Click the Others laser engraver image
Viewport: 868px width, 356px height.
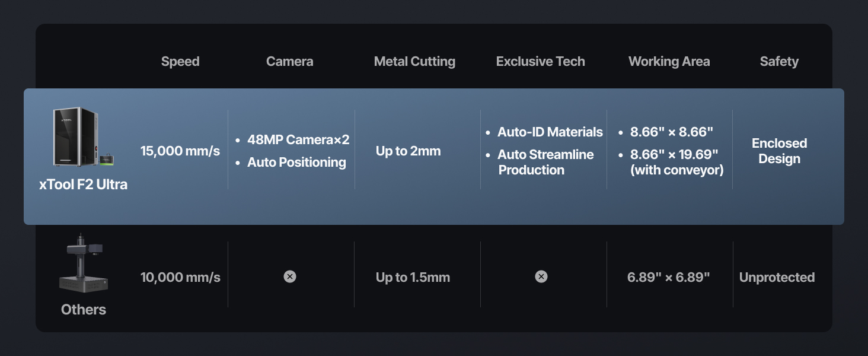[x=84, y=266]
